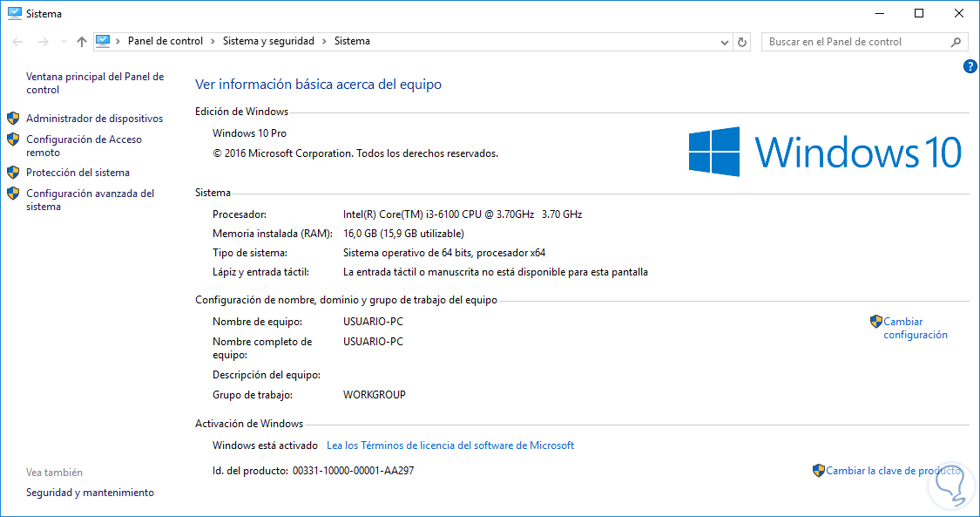Screen dimensions: 980x517
Task: Open Seguridad y mantenimiento link
Action: [x=90, y=493]
